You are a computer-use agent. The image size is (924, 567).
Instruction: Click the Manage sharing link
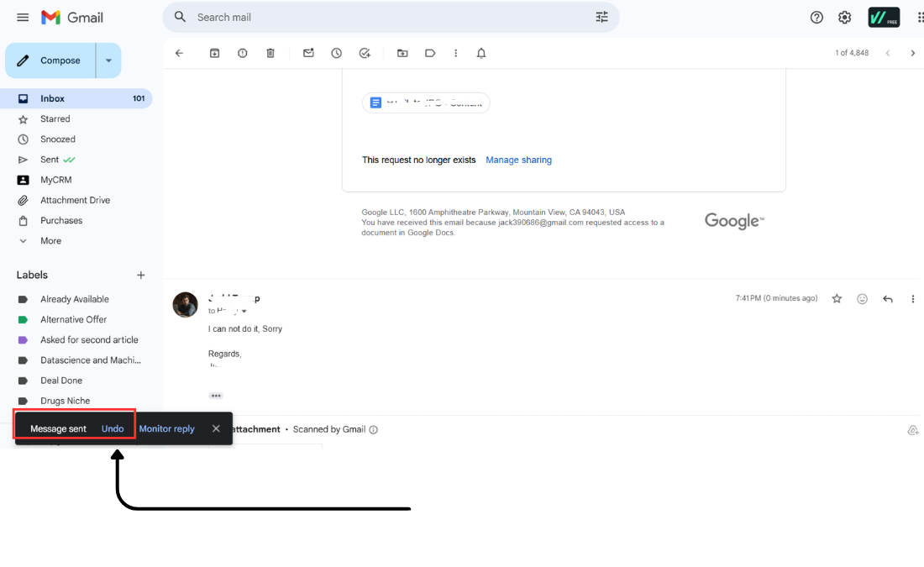click(518, 160)
